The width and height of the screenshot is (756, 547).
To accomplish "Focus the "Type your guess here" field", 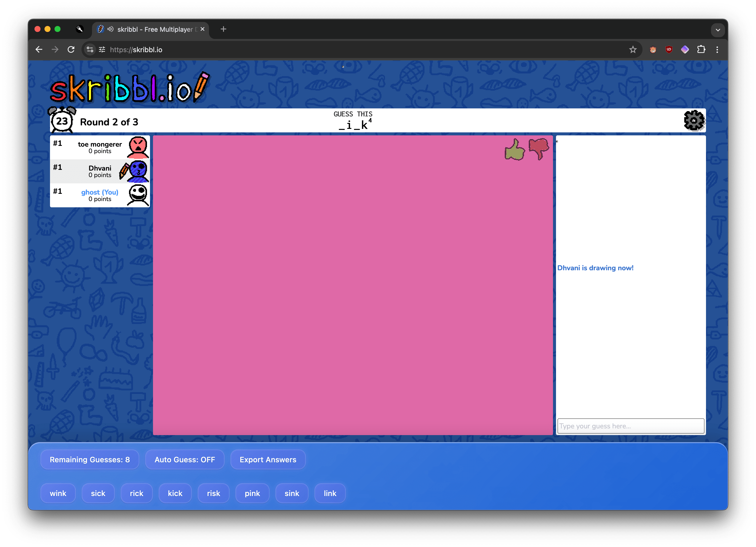I will coord(630,426).
